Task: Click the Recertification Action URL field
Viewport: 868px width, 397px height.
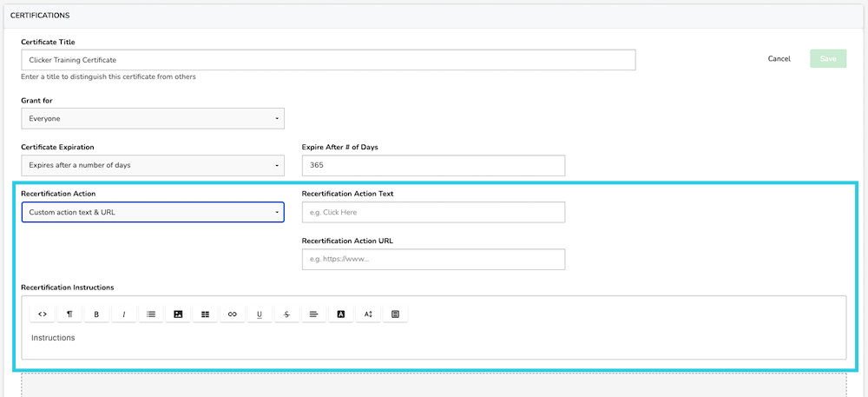Action: tap(433, 259)
